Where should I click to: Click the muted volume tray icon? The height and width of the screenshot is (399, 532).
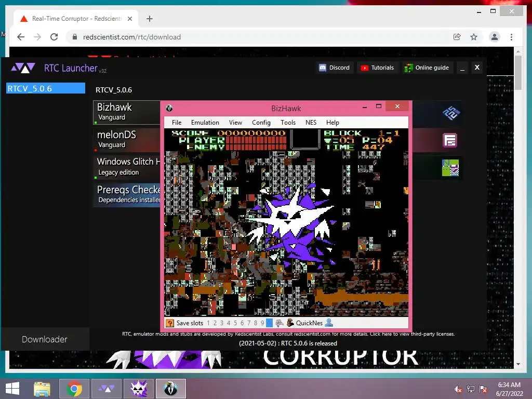[458, 389]
